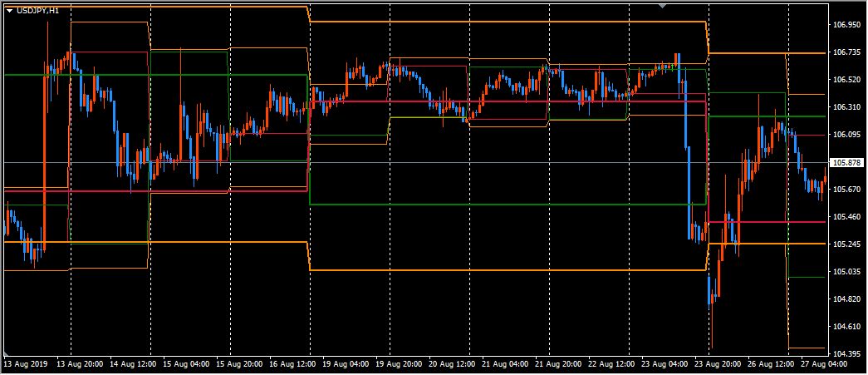Click the 21 Aug 20:00 time label

[x=557, y=364]
